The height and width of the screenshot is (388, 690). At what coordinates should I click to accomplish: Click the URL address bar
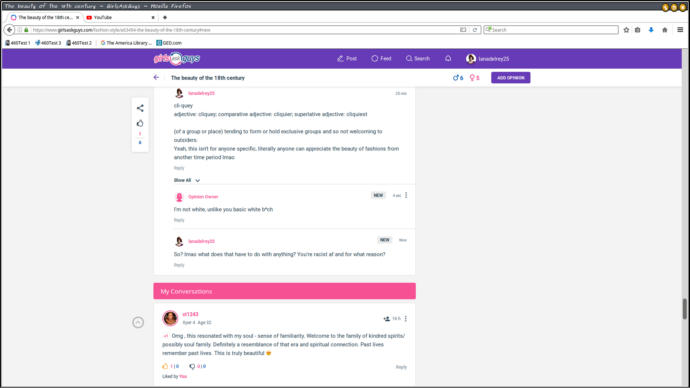(242, 30)
